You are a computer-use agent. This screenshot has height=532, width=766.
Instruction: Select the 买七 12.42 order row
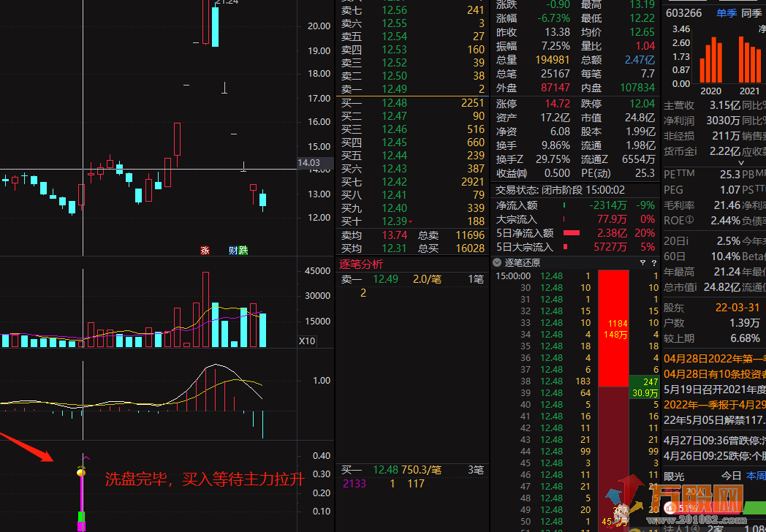click(413, 182)
